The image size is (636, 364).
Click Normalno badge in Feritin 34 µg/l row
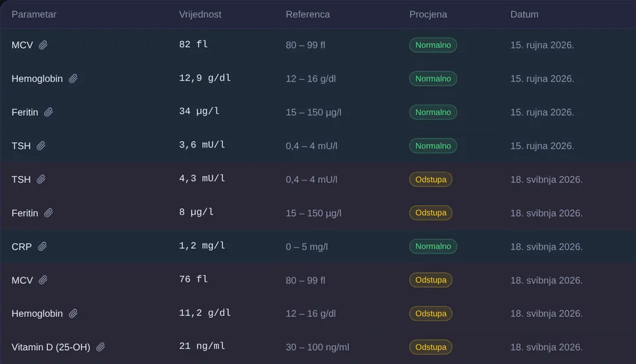(x=433, y=113)
